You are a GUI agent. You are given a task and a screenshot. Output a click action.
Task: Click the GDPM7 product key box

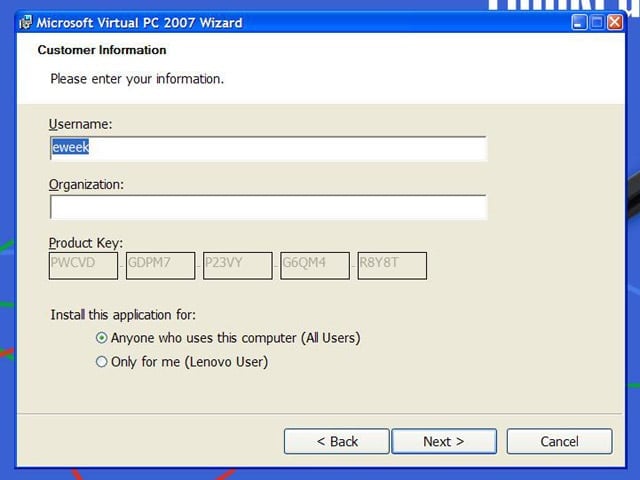[160, 265]
